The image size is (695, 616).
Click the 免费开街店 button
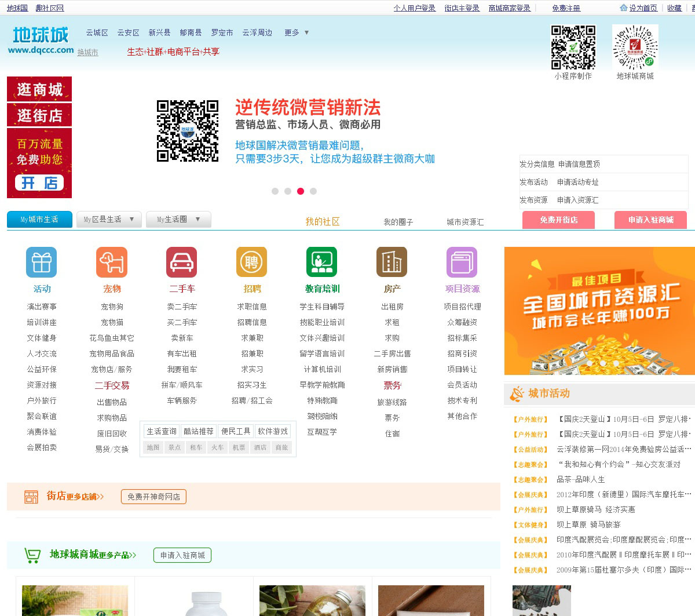pos(558,220)
